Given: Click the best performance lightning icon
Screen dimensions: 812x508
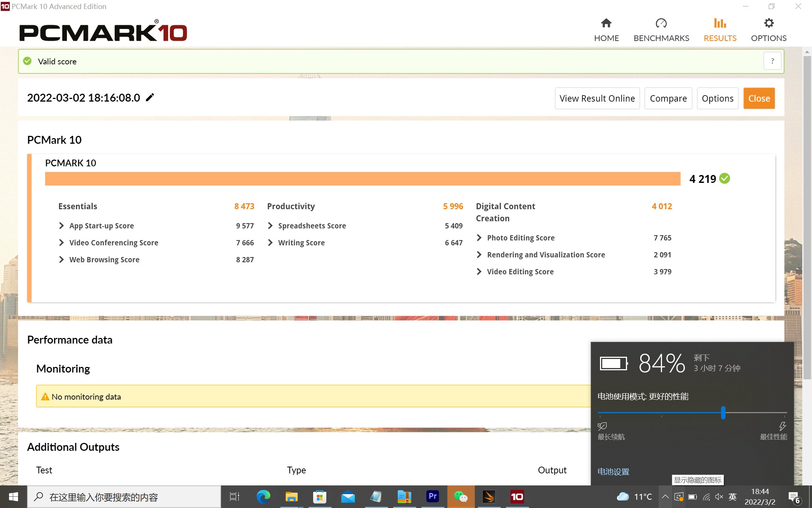Looking at the screenshot, I should pyautogui.click(x=782, y=426).
